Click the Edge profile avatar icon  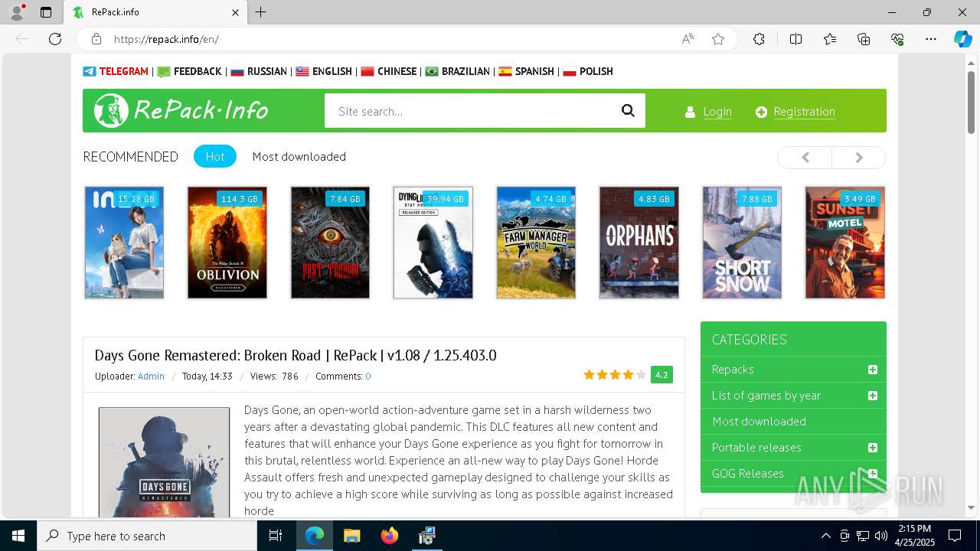pyautogui.click(x=17, y=12)
